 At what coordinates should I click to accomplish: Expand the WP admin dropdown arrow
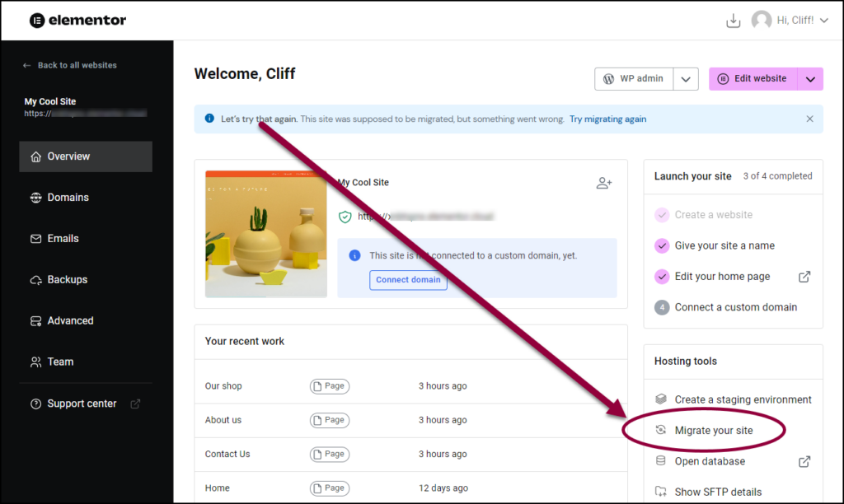(x=686, y=79)
